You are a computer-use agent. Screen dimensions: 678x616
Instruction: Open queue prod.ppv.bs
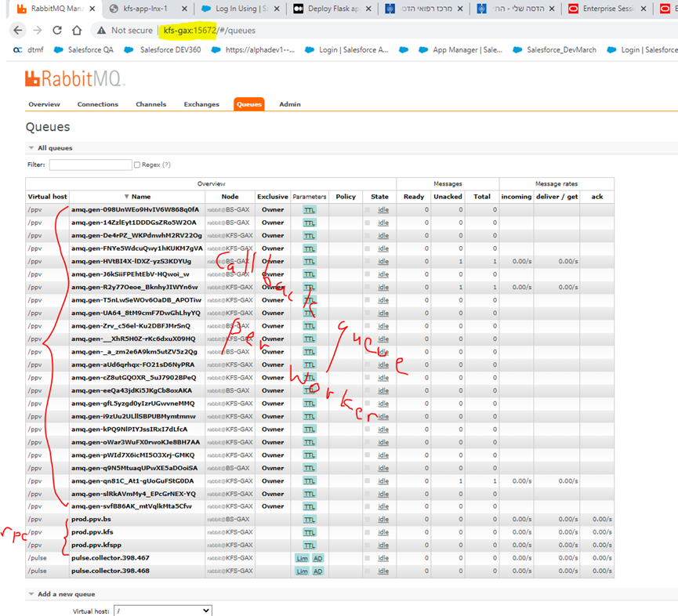click(91, 519)
